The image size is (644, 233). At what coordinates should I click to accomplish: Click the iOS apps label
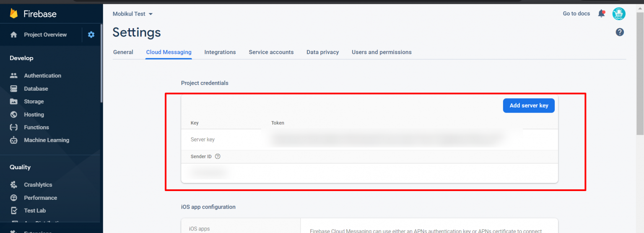tap(200, 229)
